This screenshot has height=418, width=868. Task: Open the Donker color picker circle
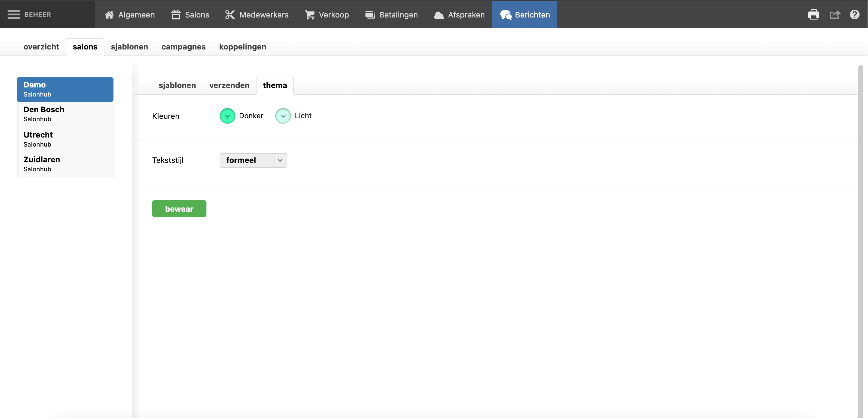[228, 116]
